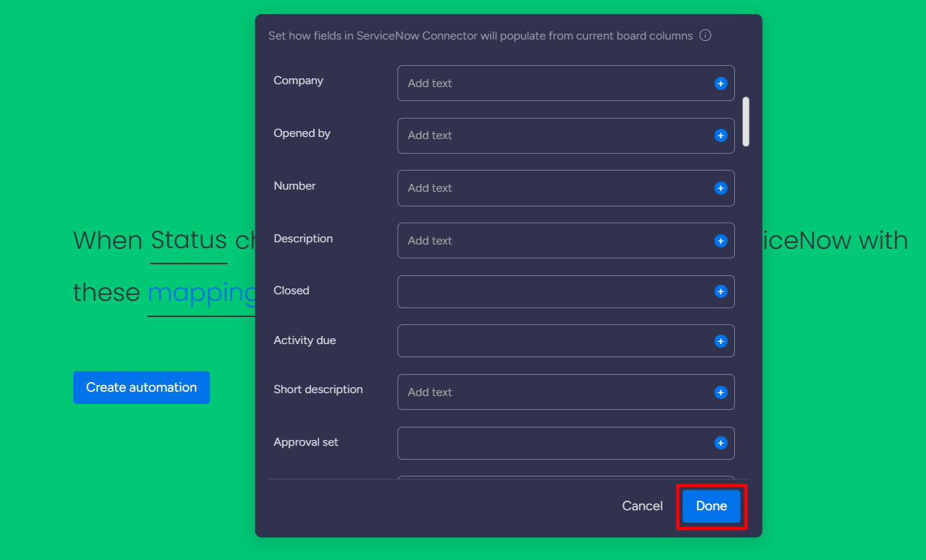Click the Company field label
Viewport: 926px width, 560px height.
(298, 81)
